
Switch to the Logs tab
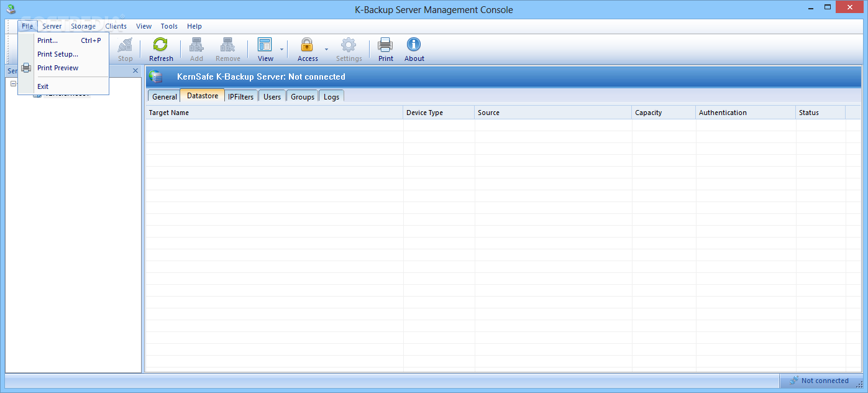[331, 97]
